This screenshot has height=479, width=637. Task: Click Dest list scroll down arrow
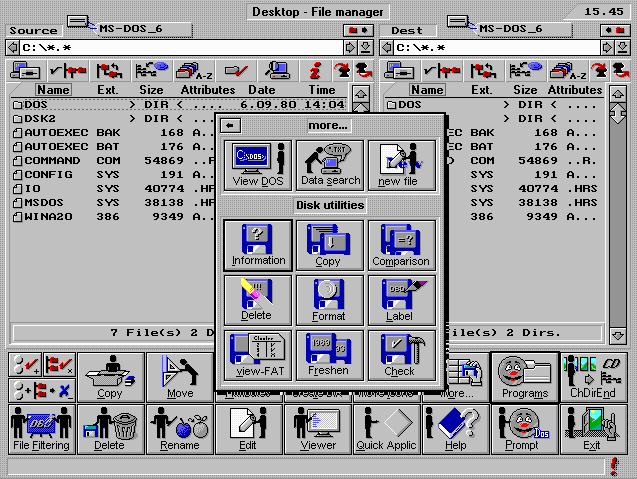(x=618, y=336)
